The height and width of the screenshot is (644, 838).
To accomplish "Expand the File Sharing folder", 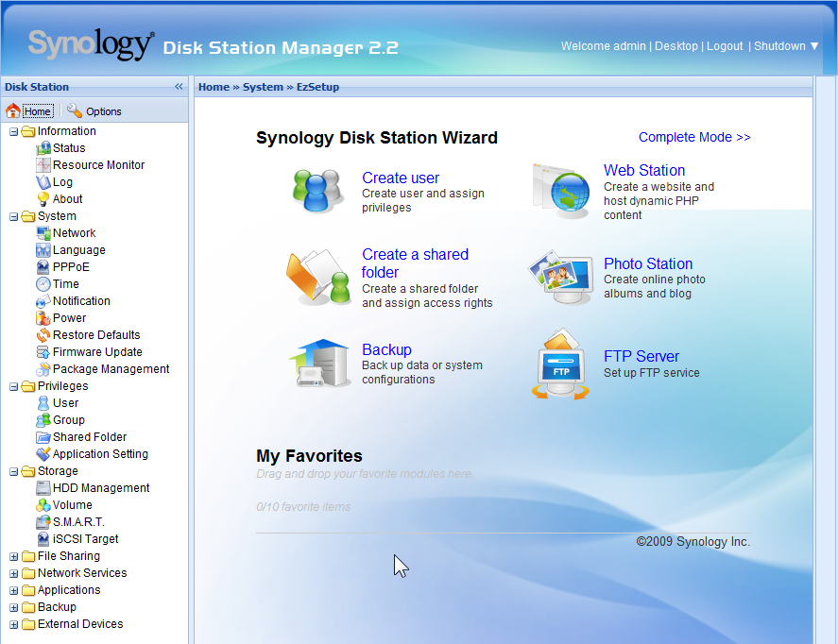I will click(14, 556).
